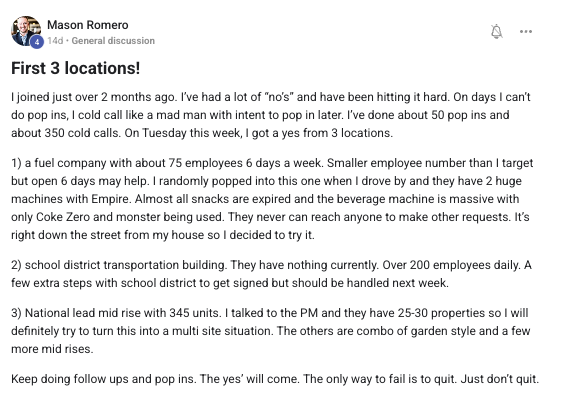The height and width of the screenshot is (400, 565).
Task: Click the paragraph beginning "I joined just over"
Action: tap(271, 115)
